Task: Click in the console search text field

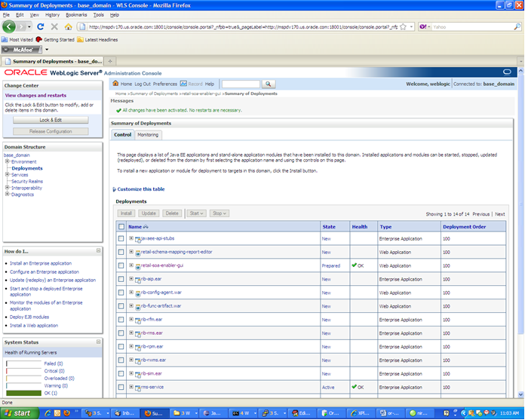Action: [241, 84]
